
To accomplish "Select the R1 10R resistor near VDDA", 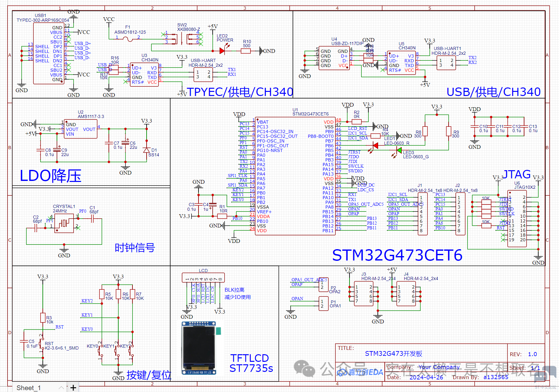I will pos(222,216).
